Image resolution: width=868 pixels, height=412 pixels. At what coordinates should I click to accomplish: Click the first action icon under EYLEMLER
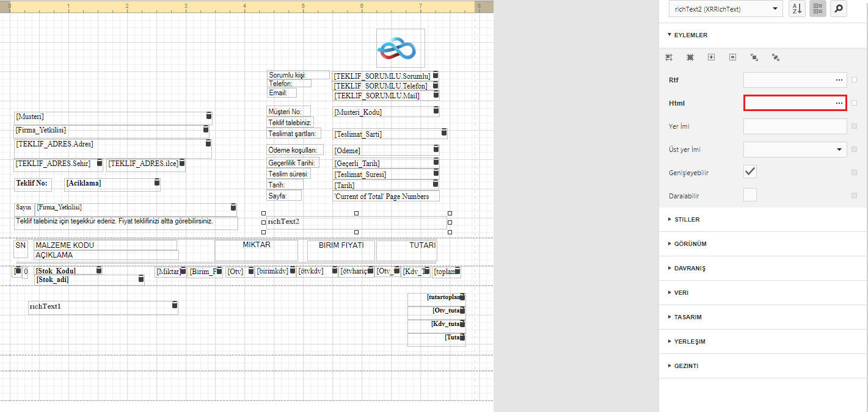(x=669, y=57)
